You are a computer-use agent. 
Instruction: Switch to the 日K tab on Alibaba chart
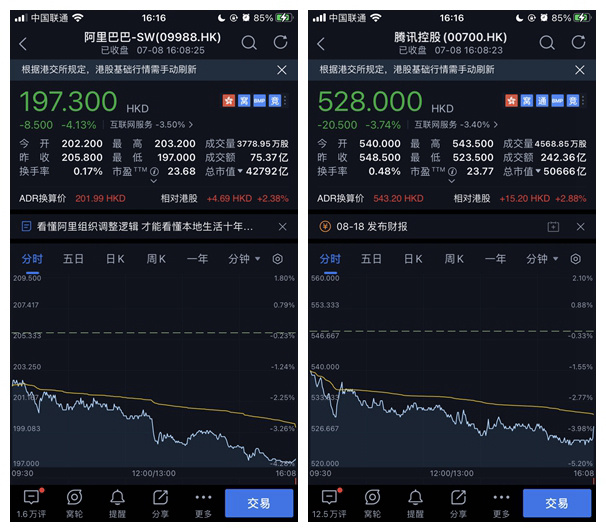pyautogui.click(x=115, y=259)
